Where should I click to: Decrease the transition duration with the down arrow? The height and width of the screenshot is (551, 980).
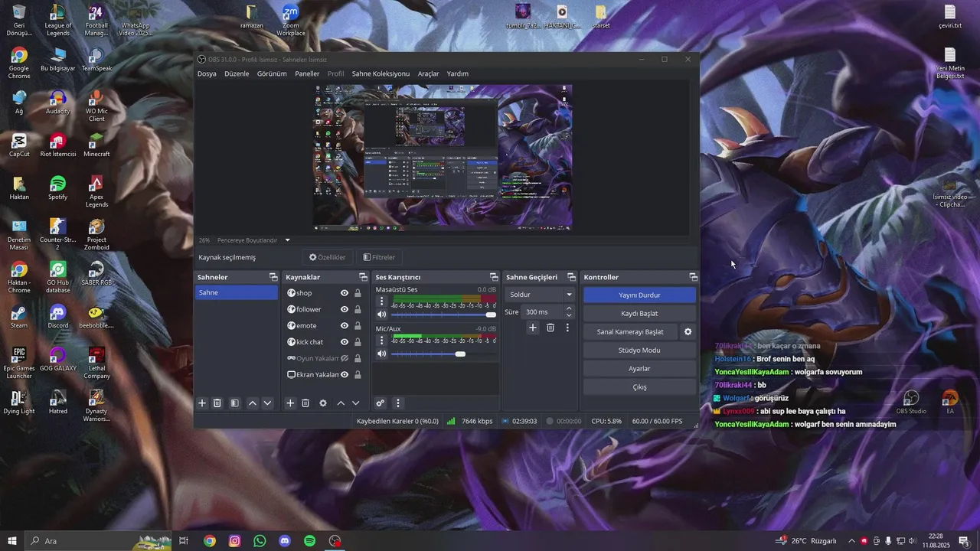pyautogui.click(x=569, y=315)
